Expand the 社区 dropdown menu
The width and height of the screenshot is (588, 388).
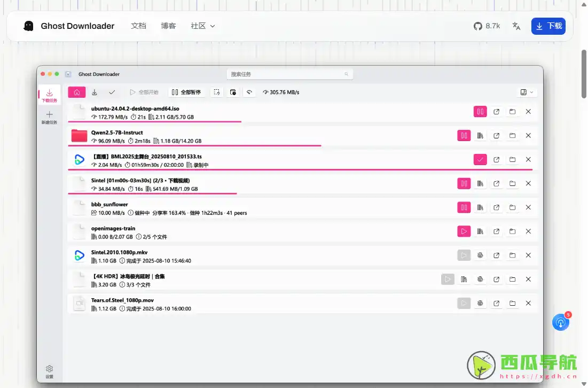[202, 26]
